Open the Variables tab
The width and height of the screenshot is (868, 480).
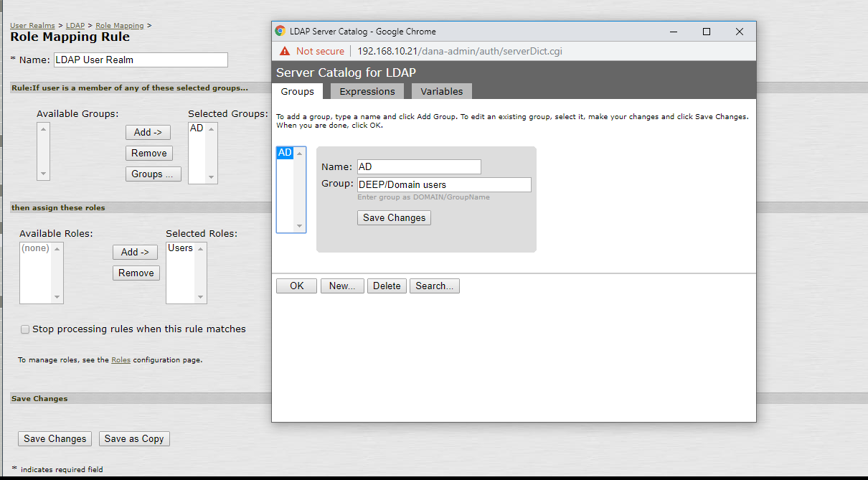tap(442, 91)
